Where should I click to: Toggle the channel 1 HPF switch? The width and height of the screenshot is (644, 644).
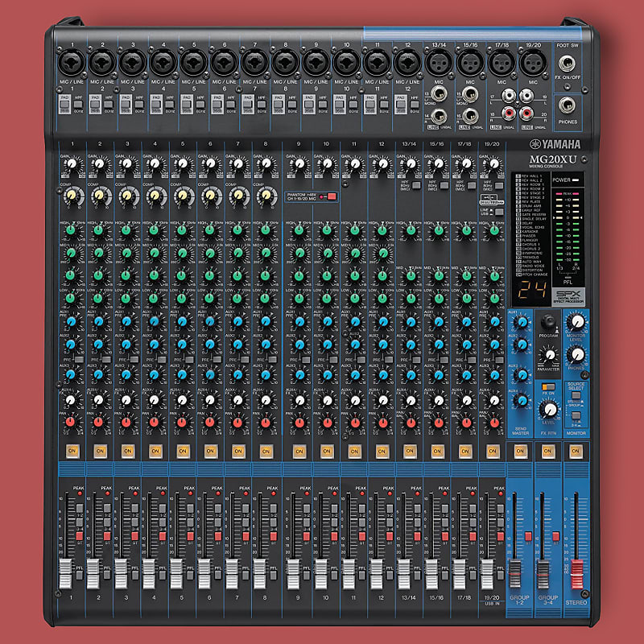(78, 104)
